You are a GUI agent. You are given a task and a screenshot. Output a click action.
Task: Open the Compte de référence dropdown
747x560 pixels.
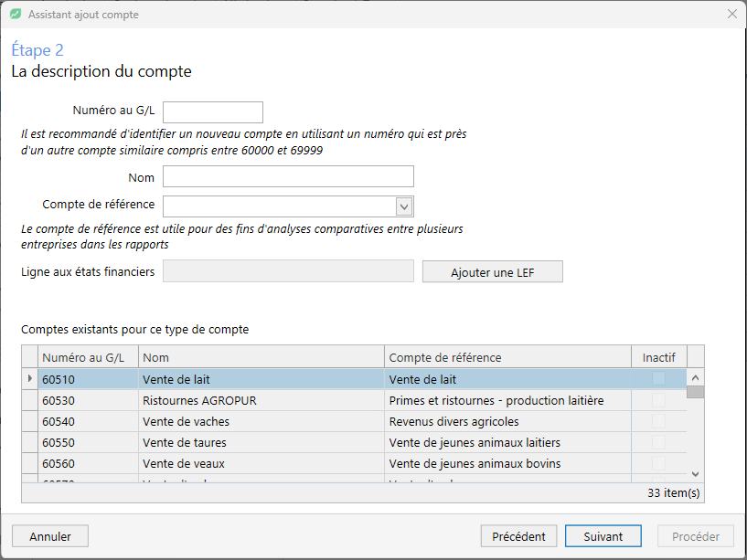tap(403, 206)
